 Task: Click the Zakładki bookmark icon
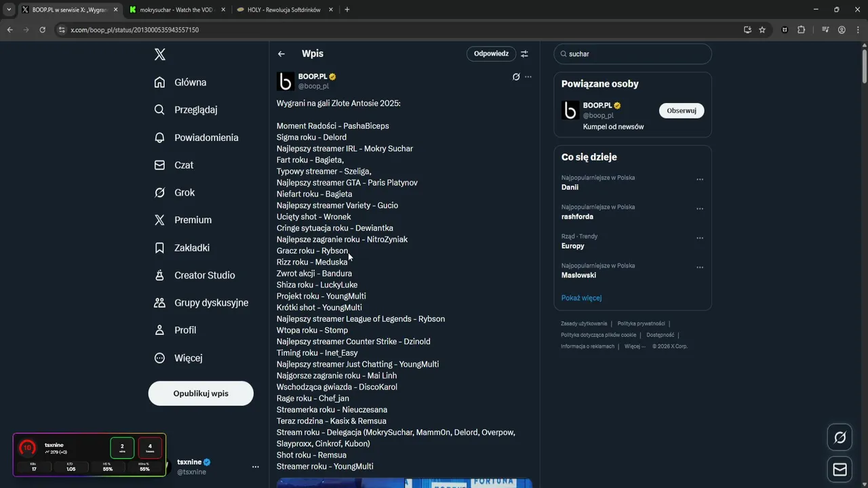coord(159,247)
